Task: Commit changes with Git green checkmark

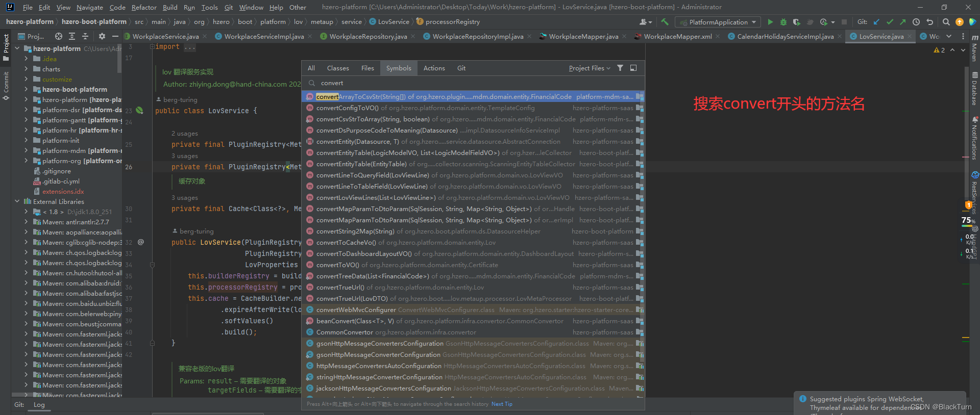Action: (890, 22)
